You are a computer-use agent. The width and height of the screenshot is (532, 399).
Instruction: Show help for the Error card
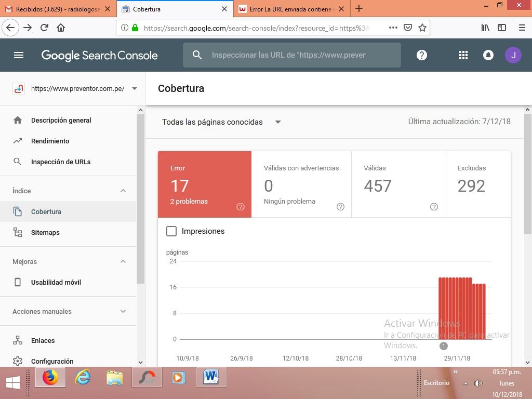pos(241,207)
